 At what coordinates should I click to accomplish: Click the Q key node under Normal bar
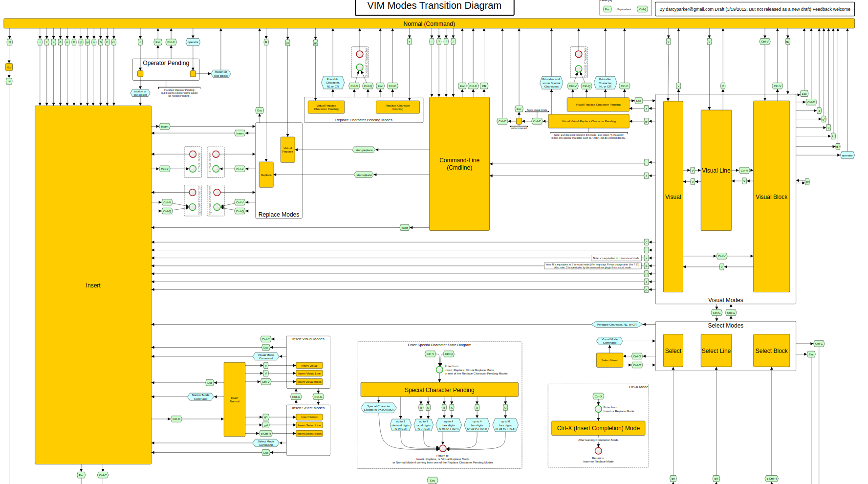(9, 42)
